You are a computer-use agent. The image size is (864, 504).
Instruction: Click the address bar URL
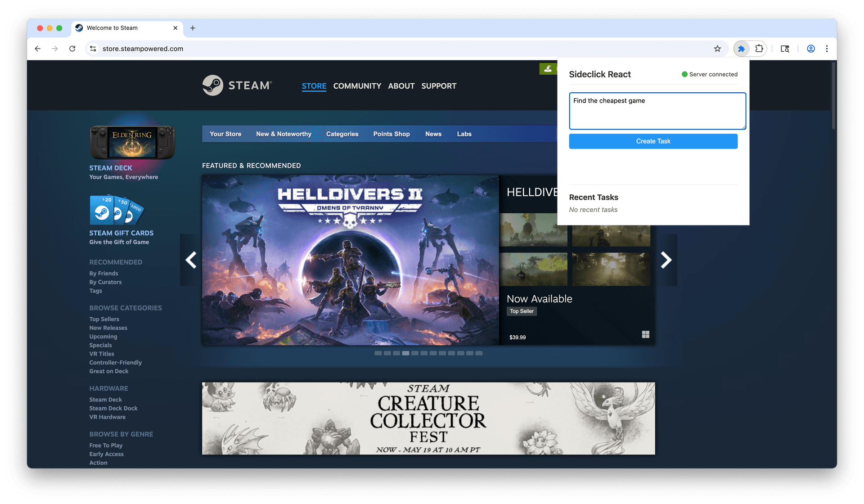tap(143, 49)
